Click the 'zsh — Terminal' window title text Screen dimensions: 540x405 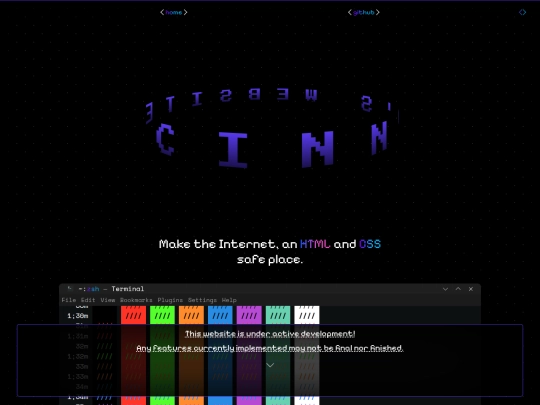[115, 289]
